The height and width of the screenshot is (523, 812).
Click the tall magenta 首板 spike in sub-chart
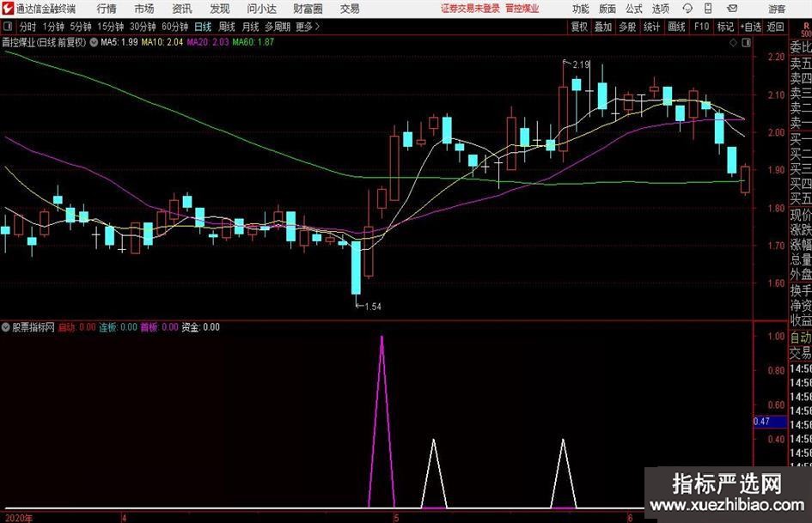point(382,421)
